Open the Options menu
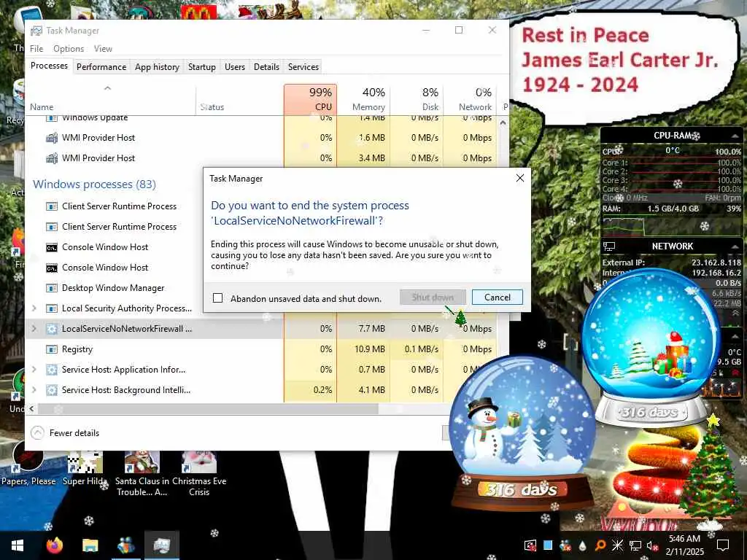The height and width of the screenshot is (560, 747). pos(69,49)
